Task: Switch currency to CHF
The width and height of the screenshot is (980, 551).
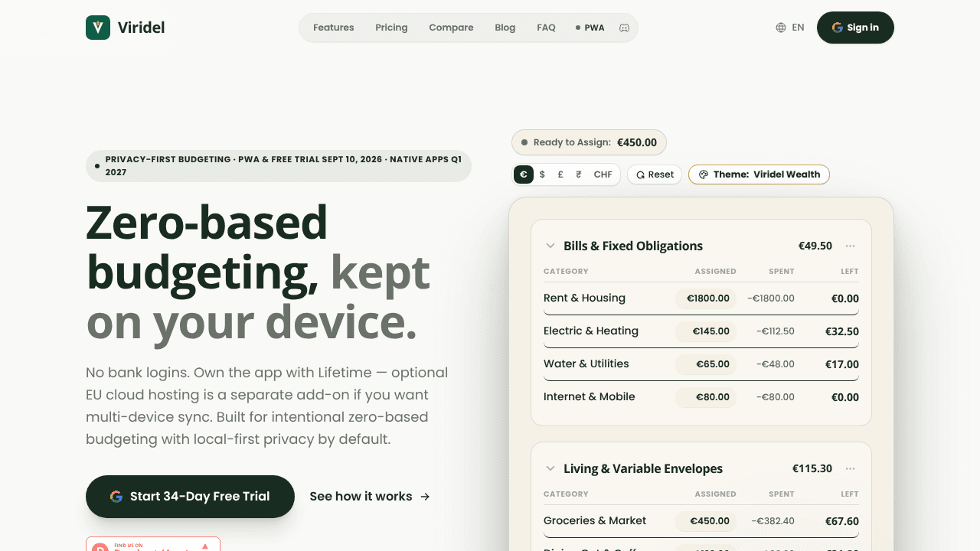Action: (603, 174)
